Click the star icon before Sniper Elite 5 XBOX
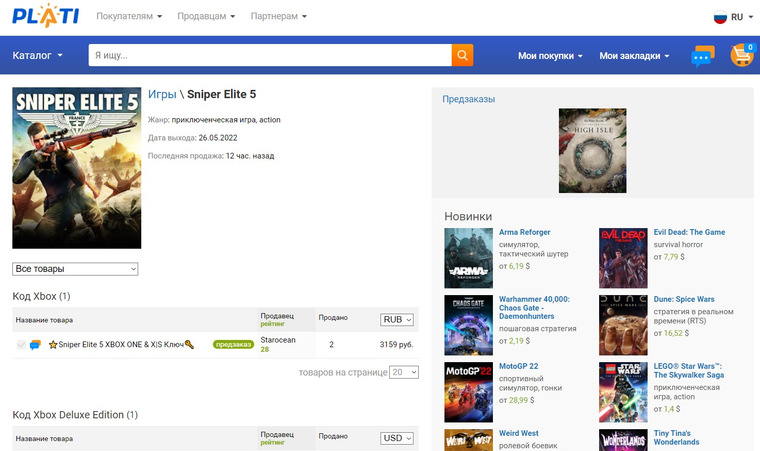 [53, 345]
